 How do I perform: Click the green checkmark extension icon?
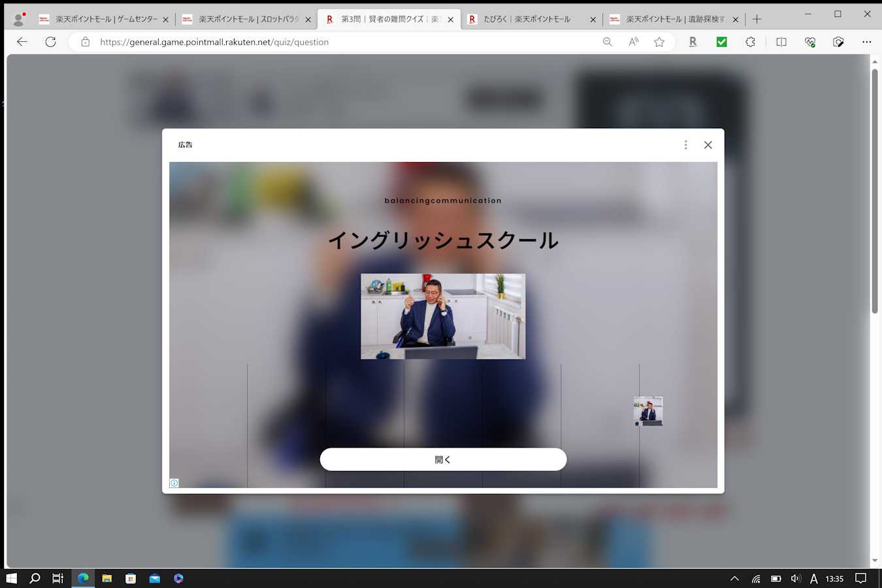[x=721, y=42]
